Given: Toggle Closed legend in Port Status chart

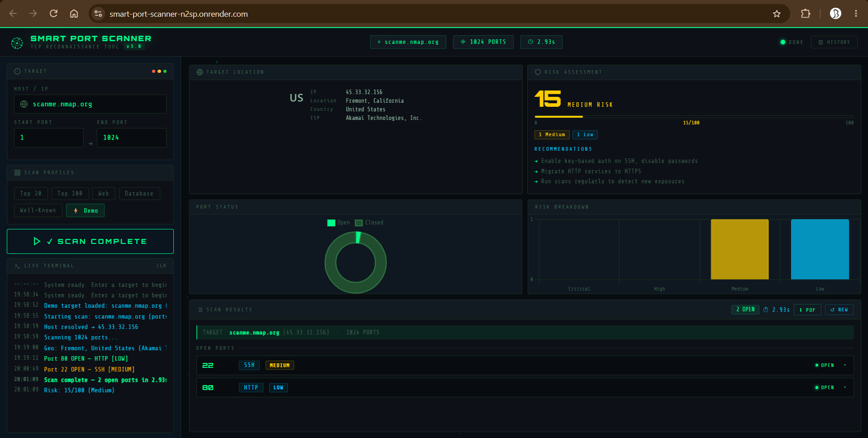Looking at the screenshot, I should (x=369, y=223).
